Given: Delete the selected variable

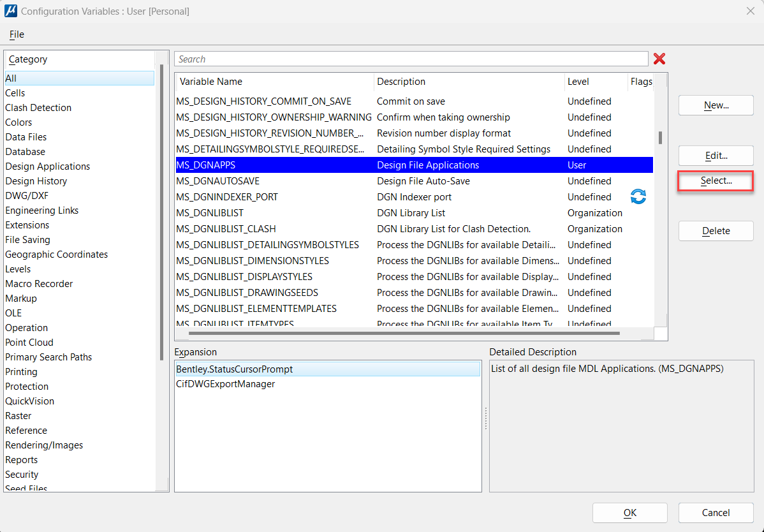Looking at the screenshot, I should coord(716,231).
